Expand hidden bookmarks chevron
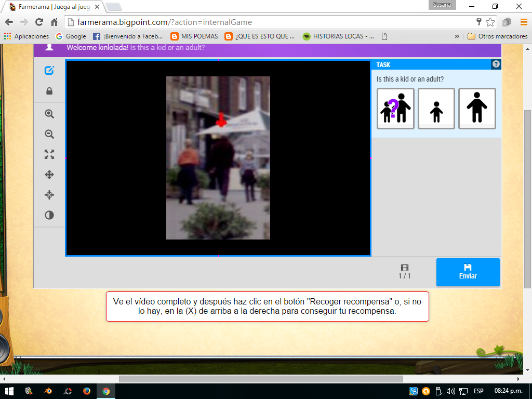Image resolution: width=532 pixels, height=399 pixels. [457, 36]
